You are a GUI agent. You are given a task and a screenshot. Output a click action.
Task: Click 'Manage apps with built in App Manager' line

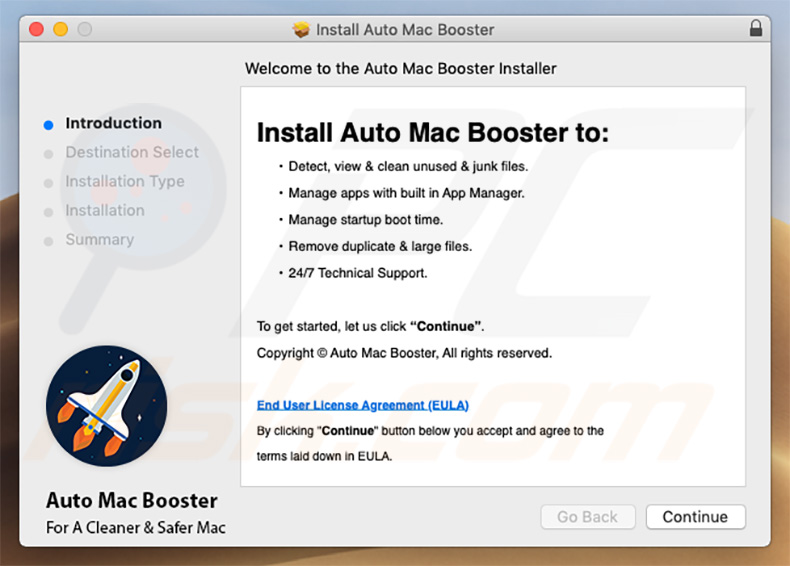pyautogui.click(x=406, y=193)
